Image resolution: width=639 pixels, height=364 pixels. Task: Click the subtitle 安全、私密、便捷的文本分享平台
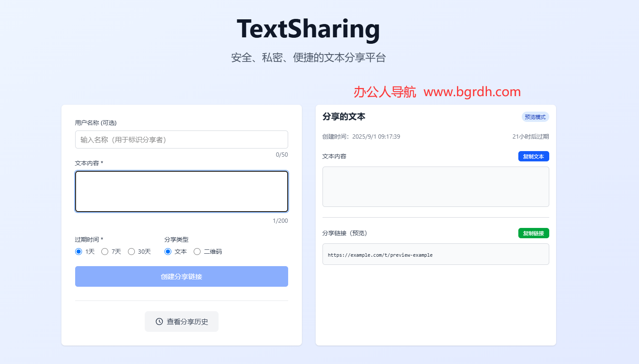308,58
